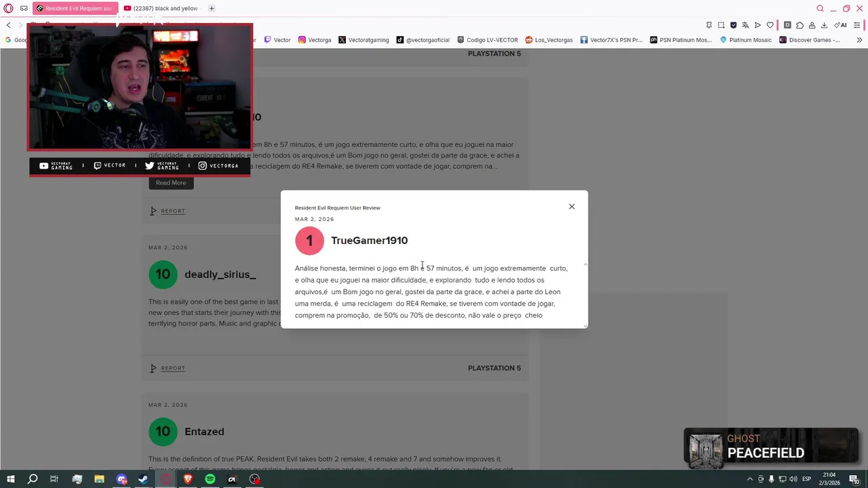The height and width of the screenshot is (488, 868).
Task: Click score 1 badge in popup
Action: tap(309, 241)
